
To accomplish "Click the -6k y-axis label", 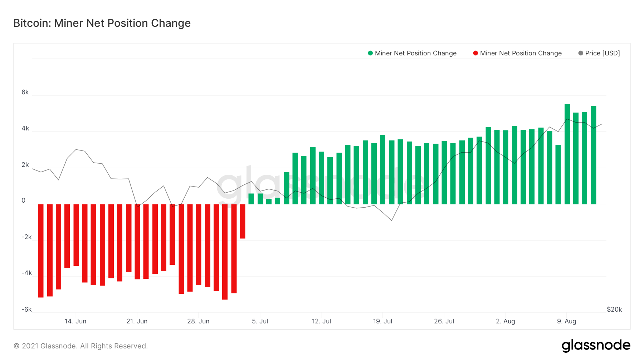I will point(26,309).
